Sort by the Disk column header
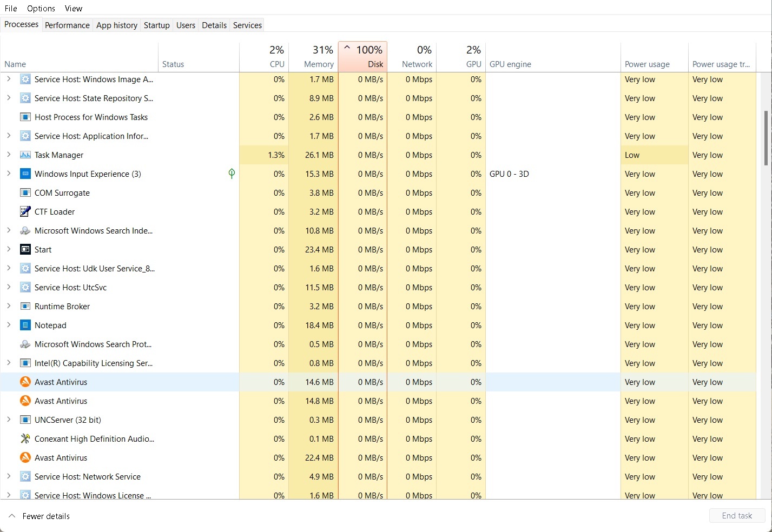Image resolution: width=772 pixels, height=532 pixels. click(x=362, y=57)
